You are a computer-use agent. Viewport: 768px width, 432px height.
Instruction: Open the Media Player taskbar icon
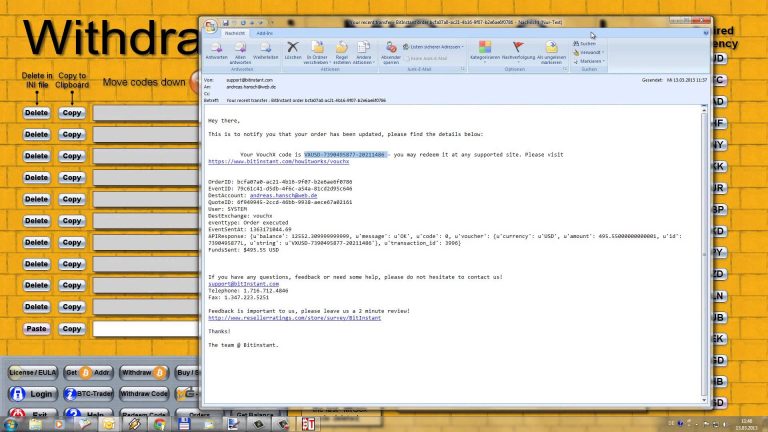59,424
